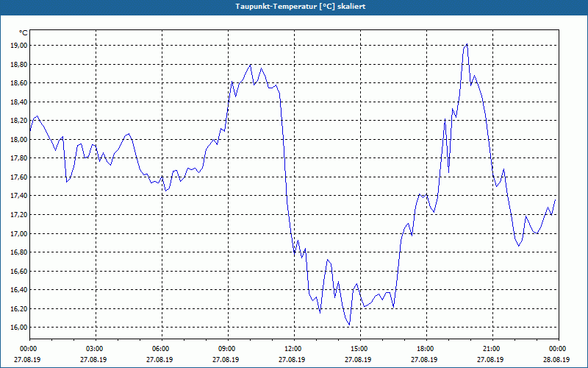Click the y-axis label 18,80
Screen dimensions: 588x368
click(20, 64)
